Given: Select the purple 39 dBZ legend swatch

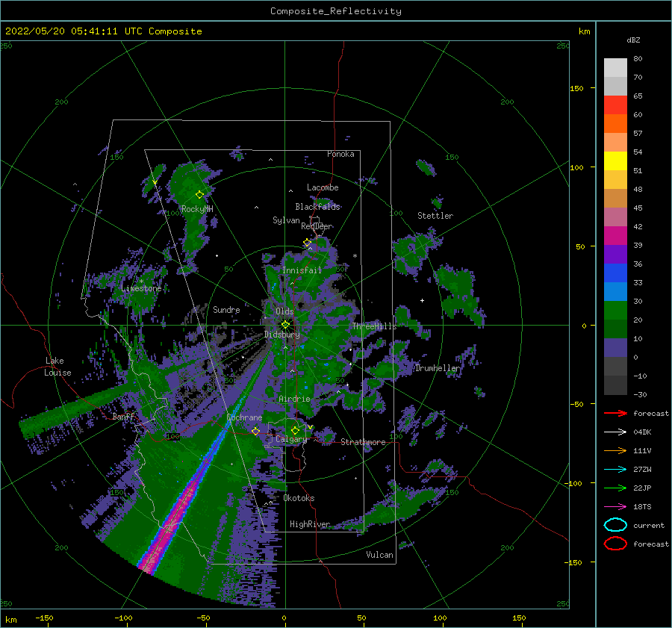Looking at the screenshot, I should coord(615,254).
